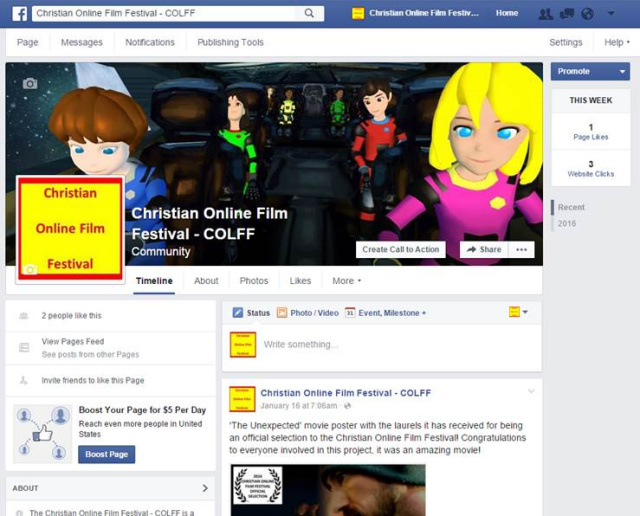Open the page profile picture
This screenshot has width=640, height=516.
[x=70, y=229]
